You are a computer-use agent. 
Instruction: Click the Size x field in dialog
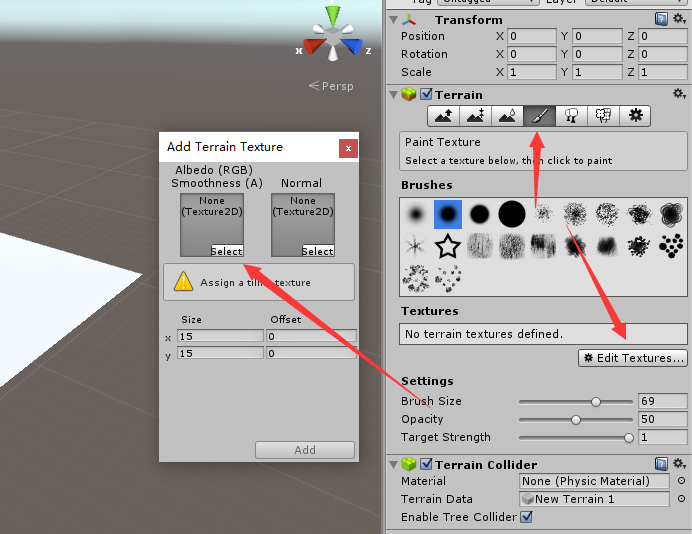tap(220, 336)
